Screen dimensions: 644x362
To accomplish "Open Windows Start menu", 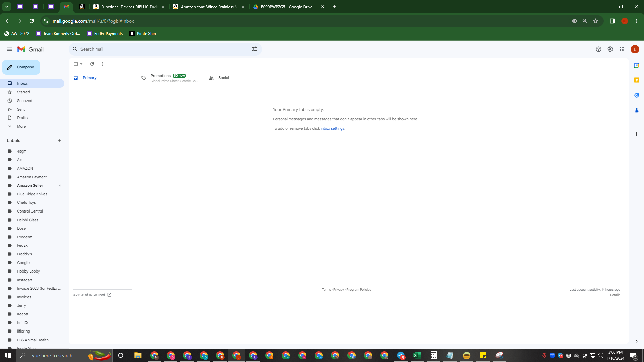I will pos(8,355).
